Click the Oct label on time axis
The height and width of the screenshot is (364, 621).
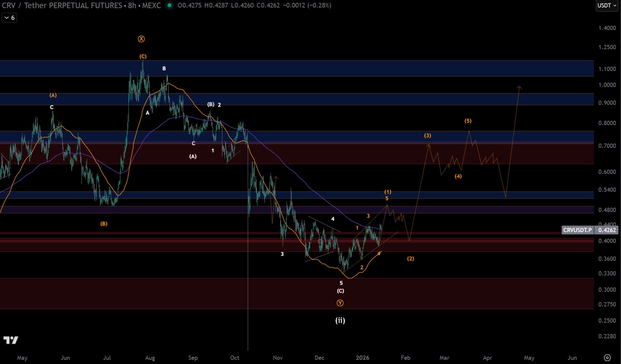235,358
